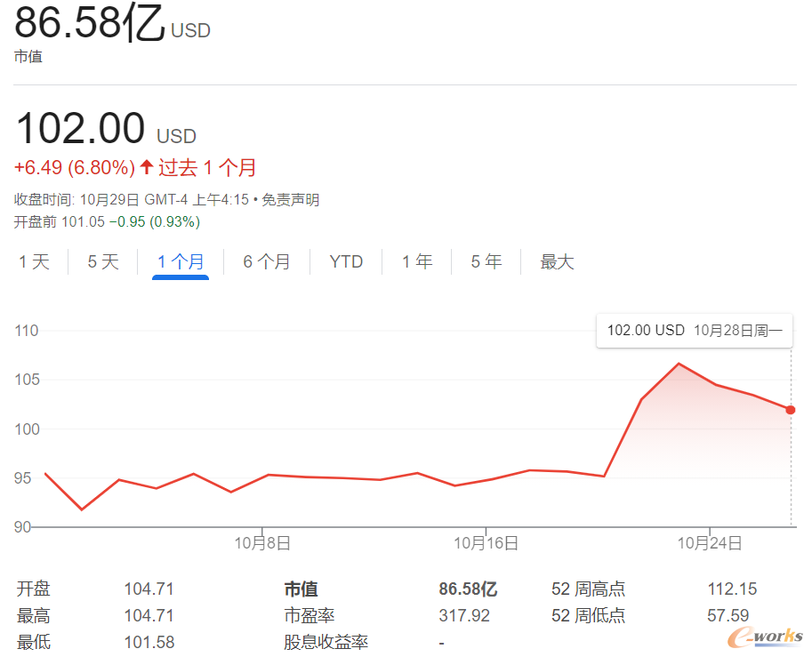
Task: Click the 52 周低点 value 57.59
Action: pyautogui.click(x=728, y=616)
